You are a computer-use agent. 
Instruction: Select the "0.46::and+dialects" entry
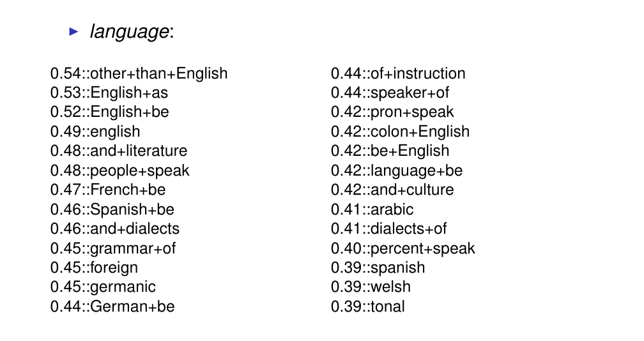pos(115,229)
